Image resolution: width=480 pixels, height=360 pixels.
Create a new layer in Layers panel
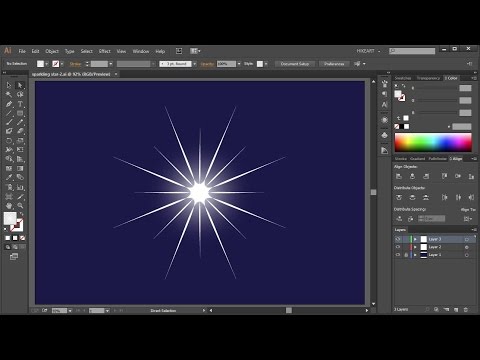pyautogui.click(x=456, y=310)
